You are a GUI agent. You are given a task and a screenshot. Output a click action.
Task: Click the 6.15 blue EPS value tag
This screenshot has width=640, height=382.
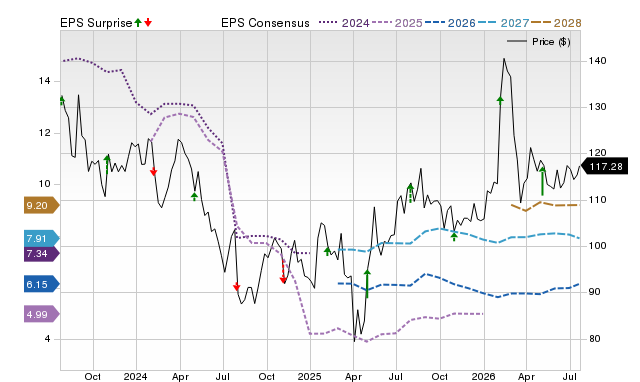pos(42,284)
